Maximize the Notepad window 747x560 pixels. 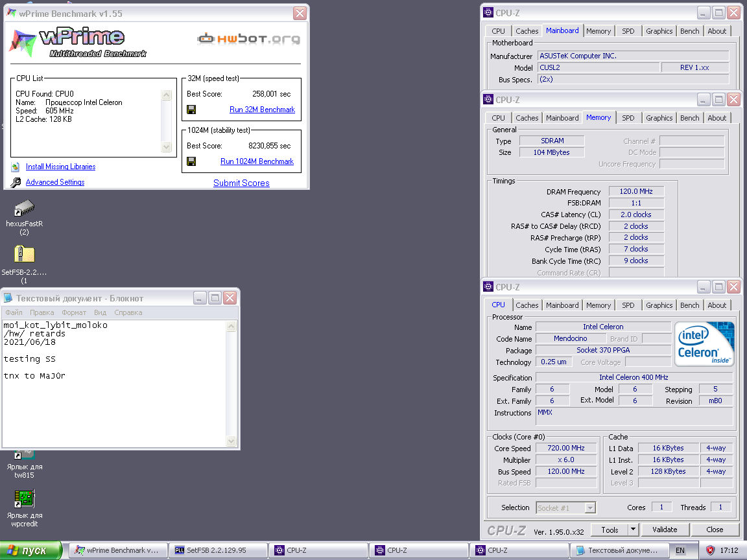pos(215,298)
